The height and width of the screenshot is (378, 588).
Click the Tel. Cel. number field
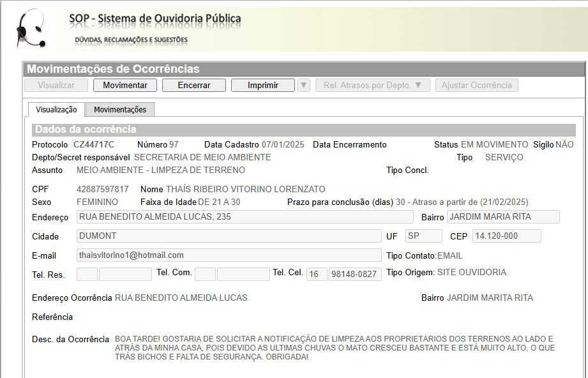pos(355,275)
